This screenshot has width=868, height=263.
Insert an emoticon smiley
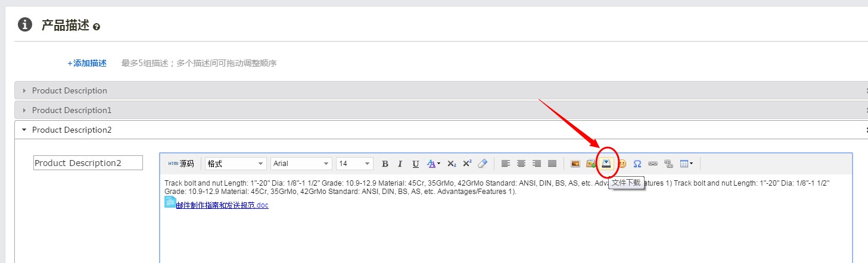[622, 164]
